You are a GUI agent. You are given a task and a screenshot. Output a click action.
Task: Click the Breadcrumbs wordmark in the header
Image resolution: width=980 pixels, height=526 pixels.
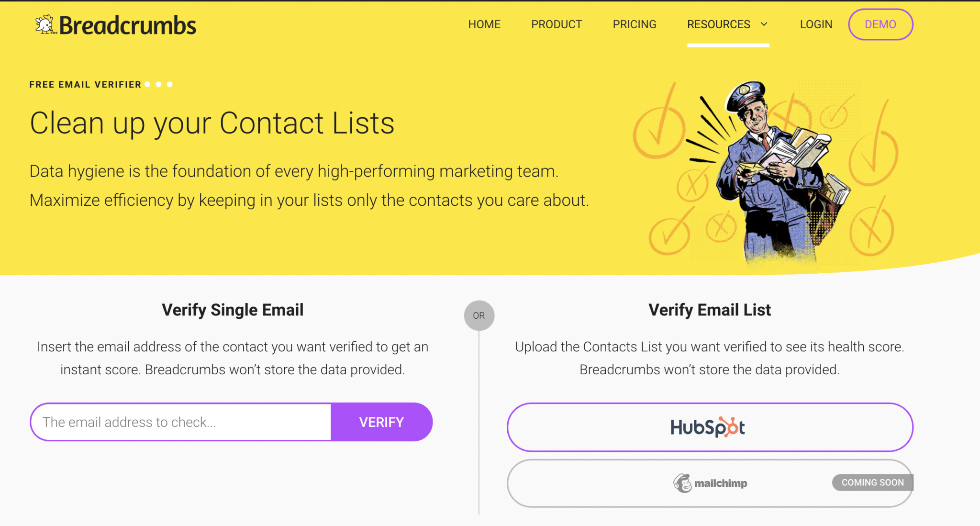[127, 25]
